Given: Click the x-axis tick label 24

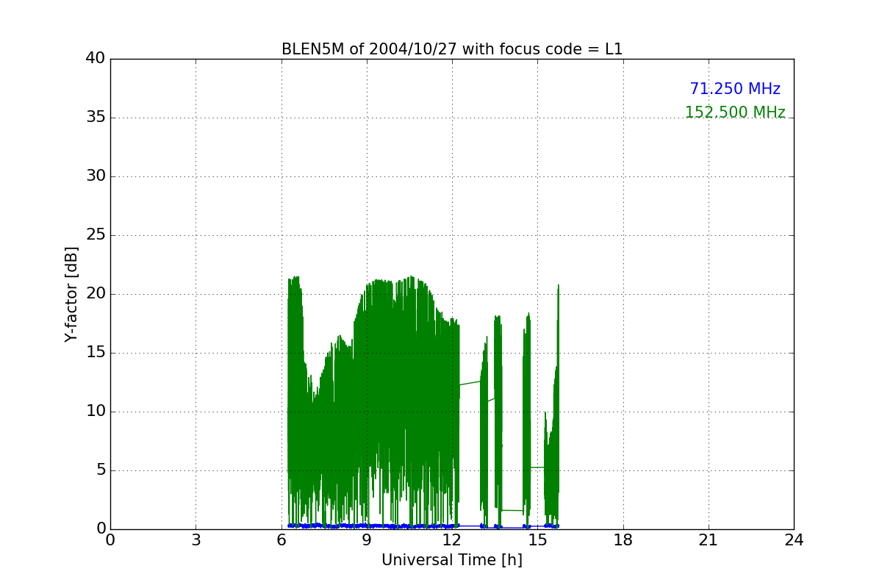Looking at the screenshot, I should [794, 540].
